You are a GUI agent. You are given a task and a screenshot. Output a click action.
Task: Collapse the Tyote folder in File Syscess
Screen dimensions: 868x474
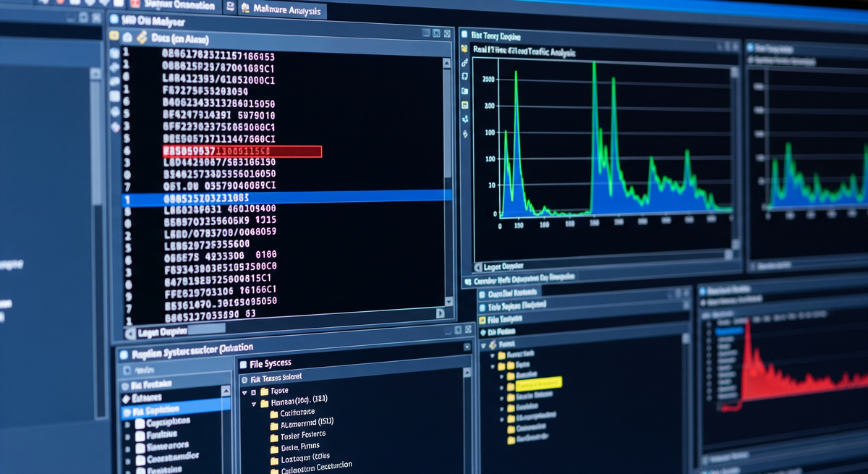tap(244, 392)
